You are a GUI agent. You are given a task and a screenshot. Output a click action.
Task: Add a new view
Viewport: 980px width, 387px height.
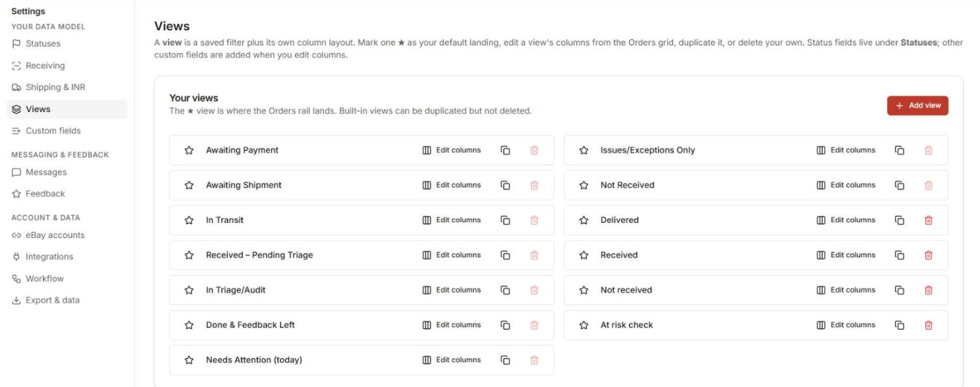pyautogui.click(x=917, y=105)
